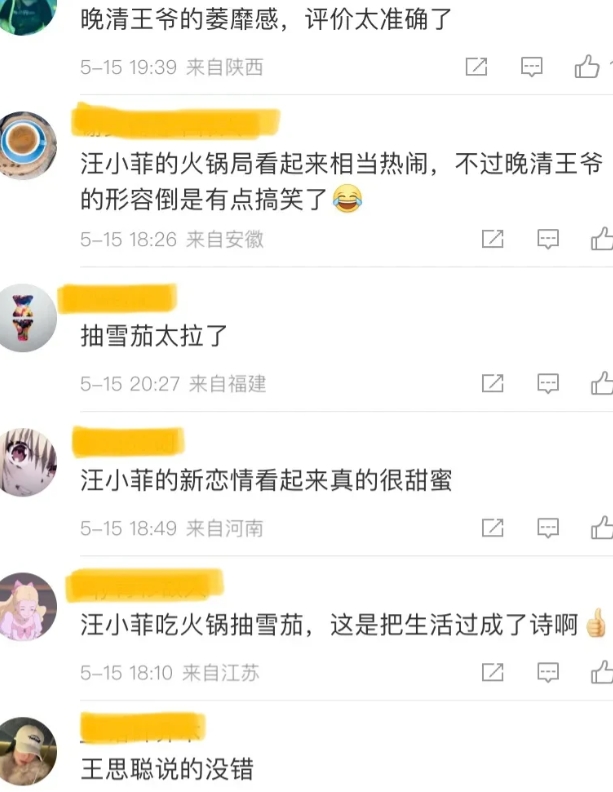Reply to the 福建 comment at 20:27
This screenshot has height=792, width=613.
pyautogui.click(x=548, y=384)
